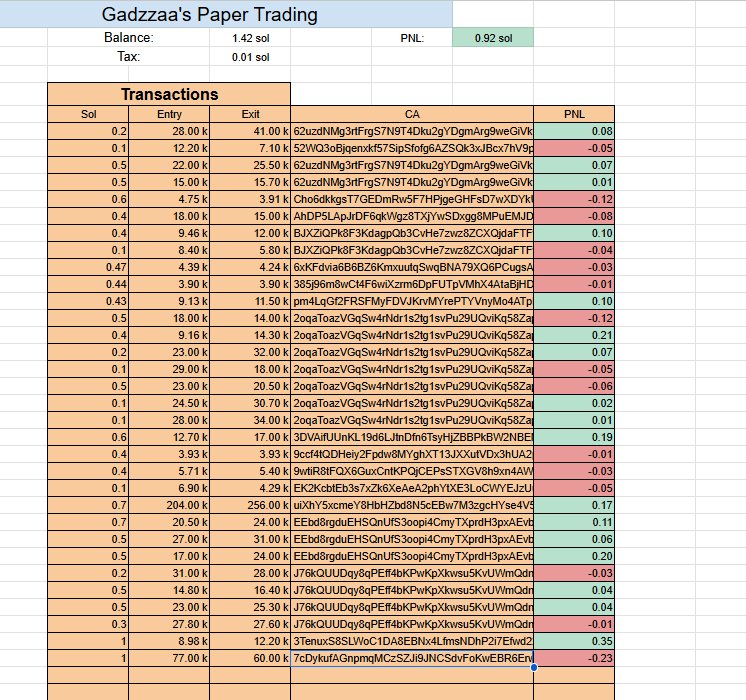Select the Entry cell 12.20 k
Screen dimensions: 746x700
click(169, 148)
